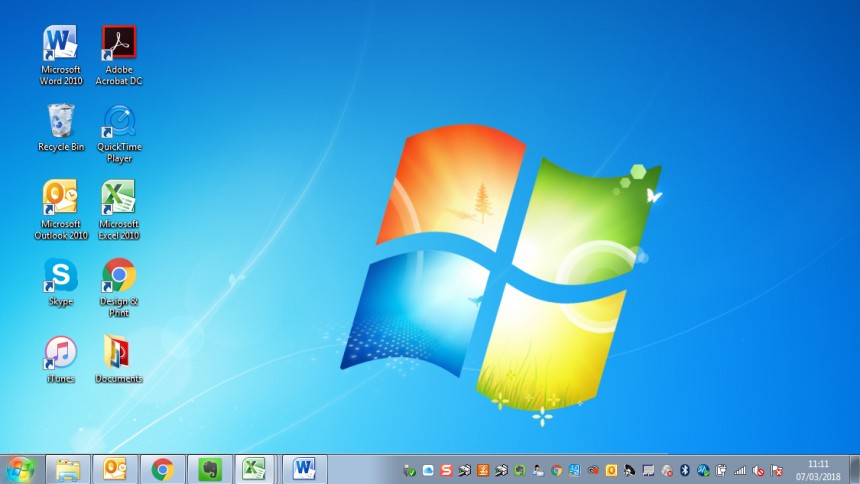Open the Windows Start menu orb
The width and height of the screenshot is (860, 484).
point(21,470)
